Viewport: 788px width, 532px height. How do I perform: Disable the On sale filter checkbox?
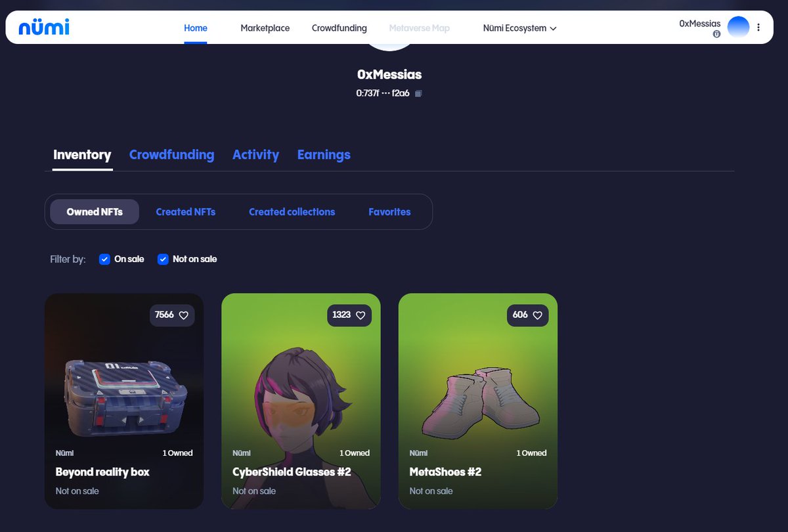(x=104, y=259)
